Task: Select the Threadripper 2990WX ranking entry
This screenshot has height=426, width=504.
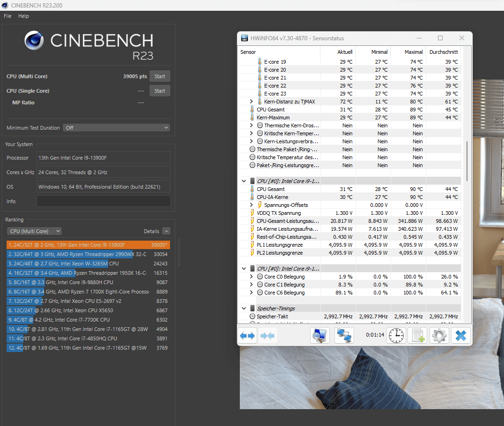Action: point(88,254)
